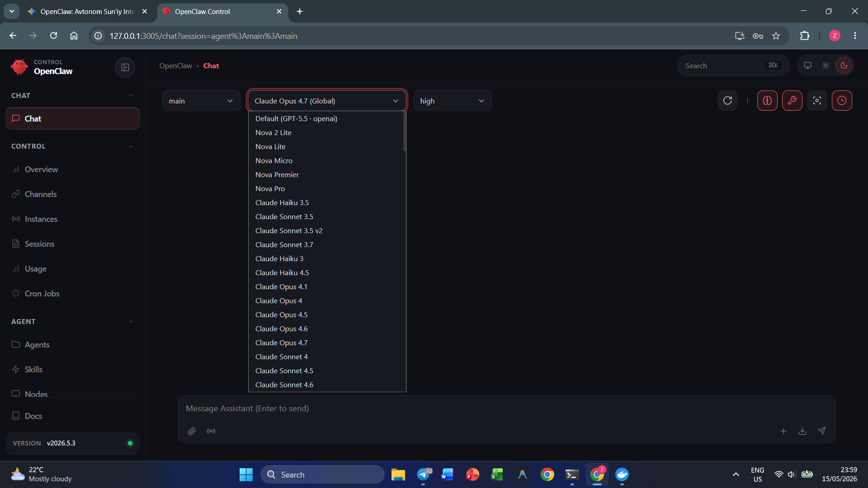This screenshot has width=868, height=488.
Task: Open the Docs link in sidebar
Action: pyautogui.click(x=73, y=416)
